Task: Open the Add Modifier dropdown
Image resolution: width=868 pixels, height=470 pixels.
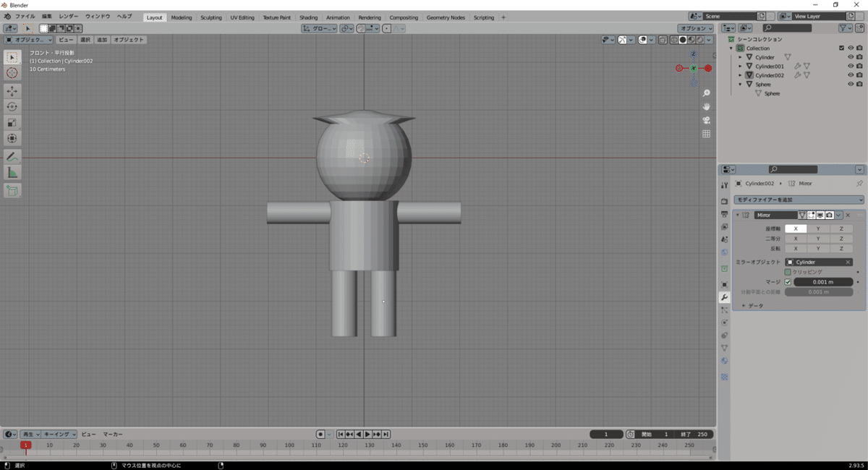Action: [799, 200]
